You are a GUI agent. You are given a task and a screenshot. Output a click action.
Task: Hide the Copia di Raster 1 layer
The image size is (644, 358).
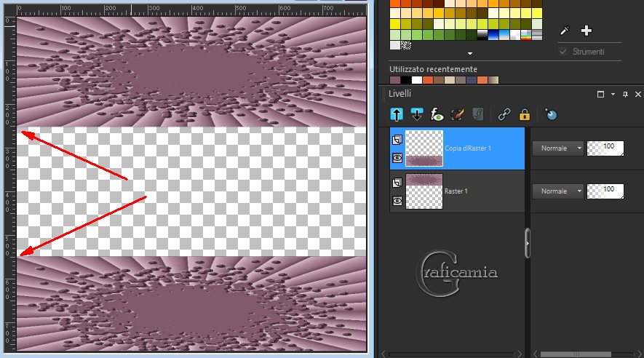[397, 157]
